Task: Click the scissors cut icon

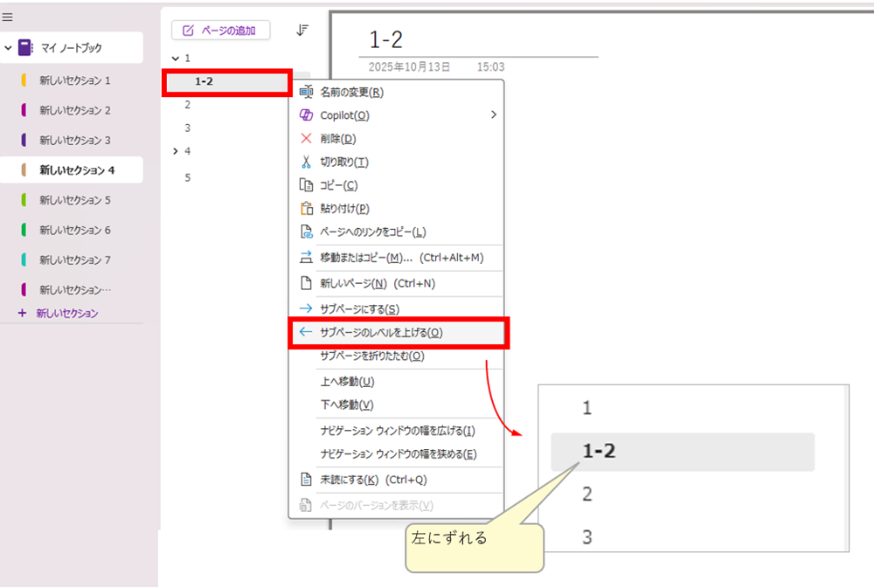Action: click(306, 162)
